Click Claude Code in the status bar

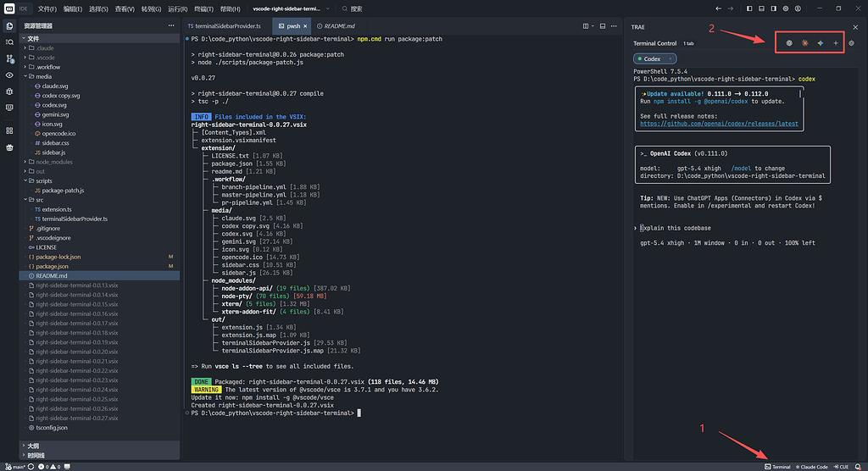click(811, 467)
